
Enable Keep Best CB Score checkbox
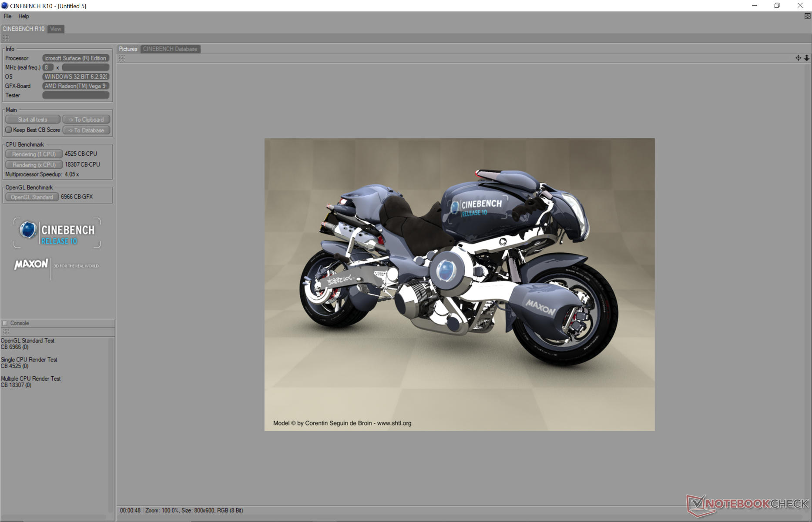pyautogui.click(x=8, y=130)
